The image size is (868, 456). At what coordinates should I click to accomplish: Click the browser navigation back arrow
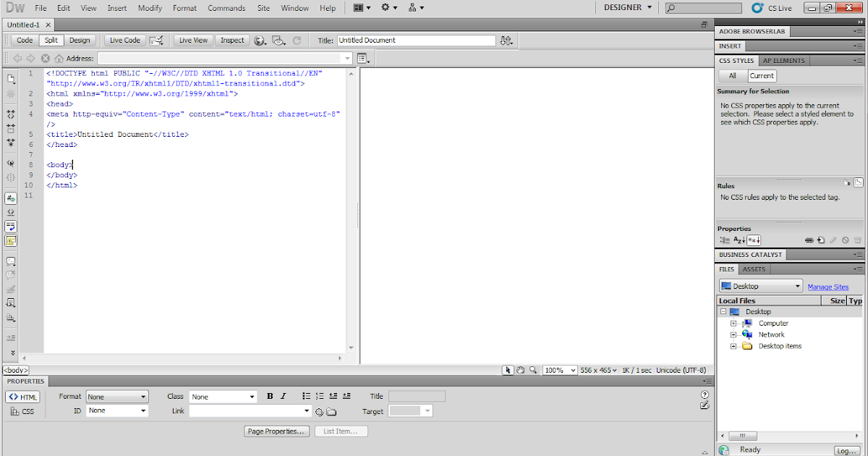pos(17,58)
